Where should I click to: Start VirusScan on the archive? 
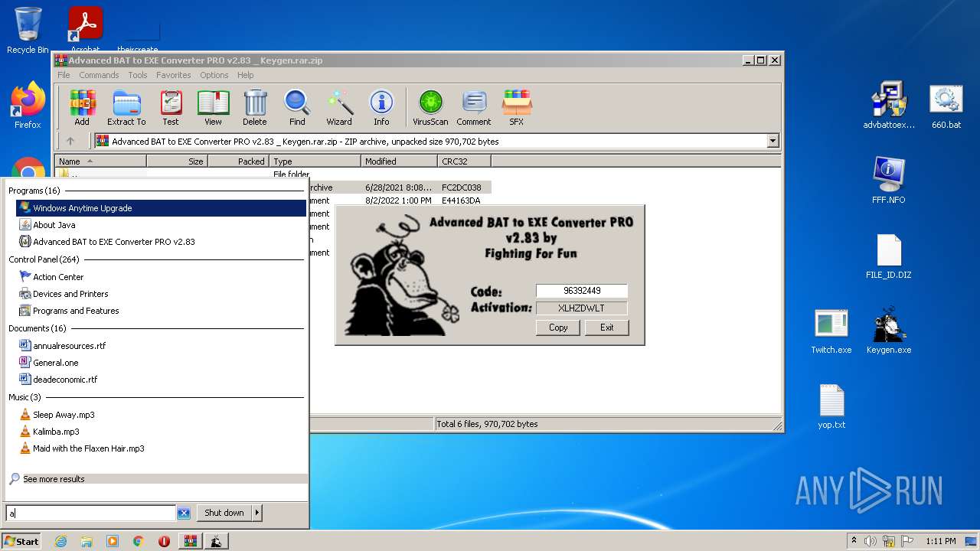430,107
